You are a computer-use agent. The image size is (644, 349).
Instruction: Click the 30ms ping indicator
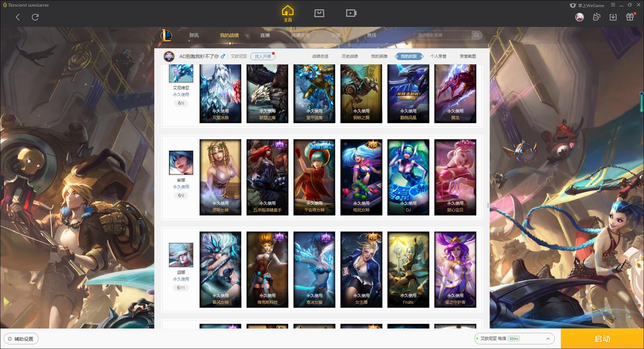point(514,339)
